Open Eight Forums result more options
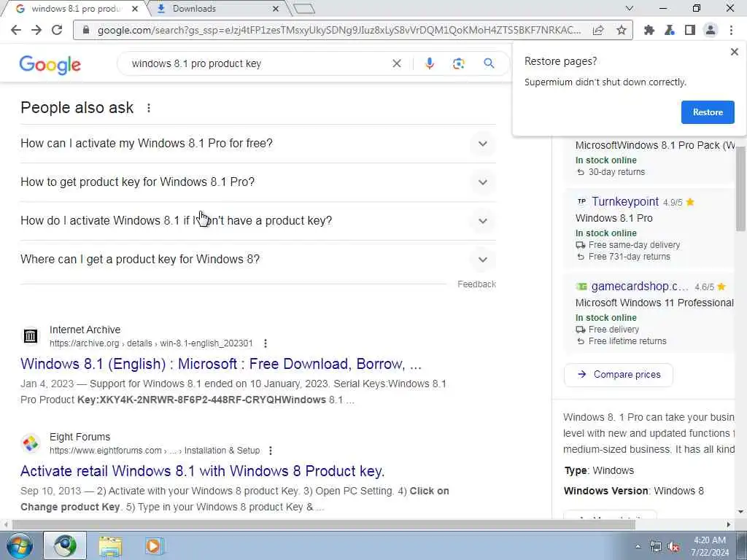 click(271, 451)
